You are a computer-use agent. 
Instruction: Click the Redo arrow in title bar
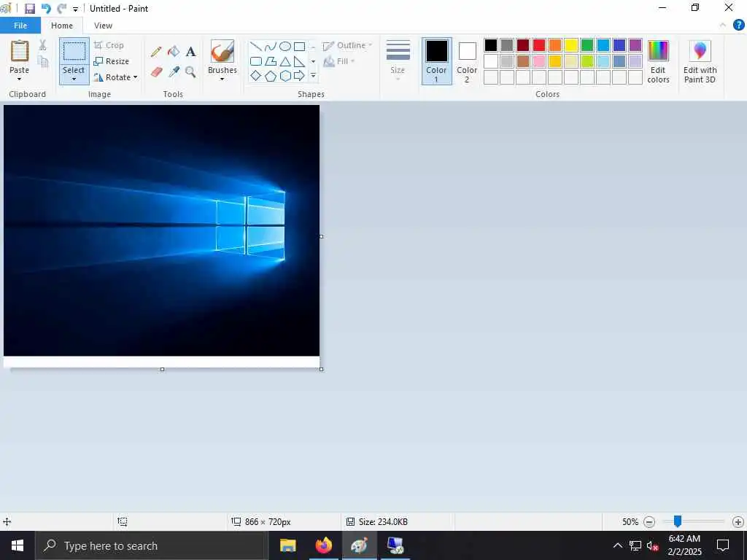click(61, 9)
